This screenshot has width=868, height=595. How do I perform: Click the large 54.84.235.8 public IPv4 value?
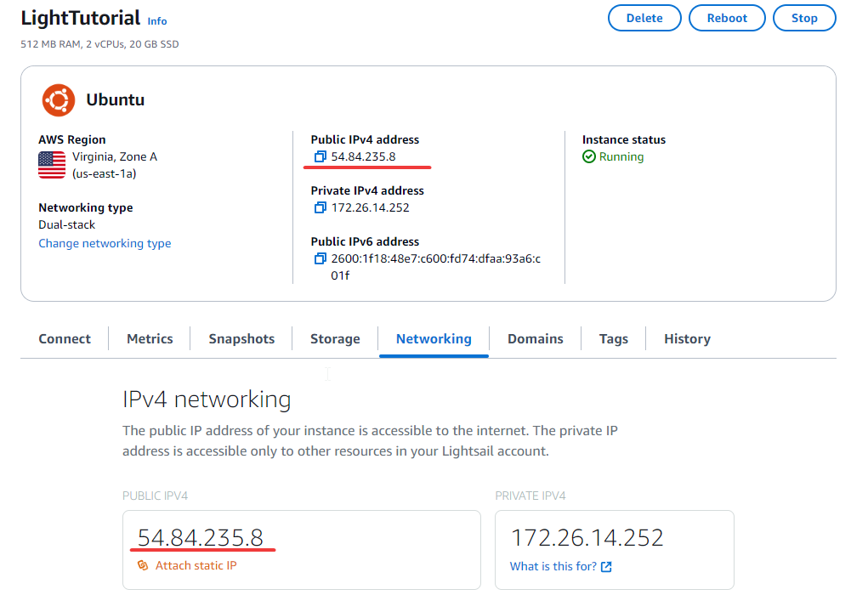(x=201, y=537)
